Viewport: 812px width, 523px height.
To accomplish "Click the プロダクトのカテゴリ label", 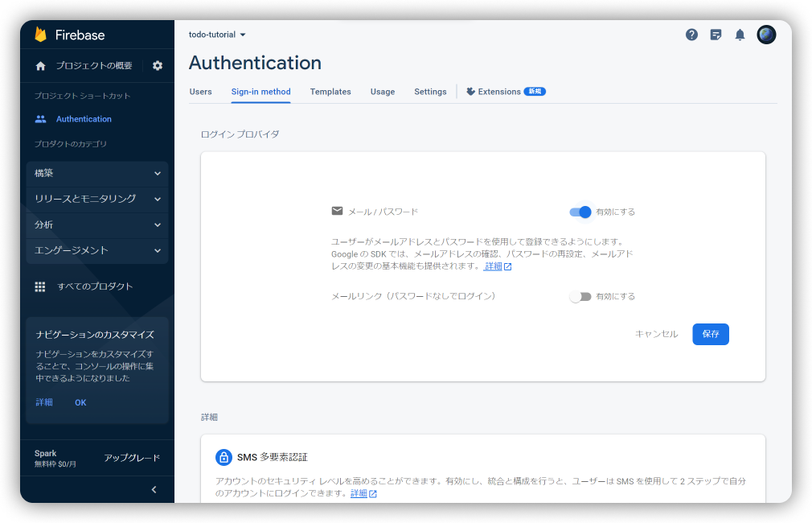I will click(71, 144).
